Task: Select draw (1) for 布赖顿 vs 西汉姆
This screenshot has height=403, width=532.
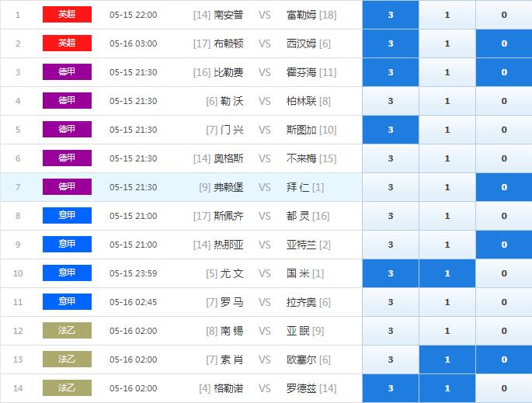Action: click(447, 43)
